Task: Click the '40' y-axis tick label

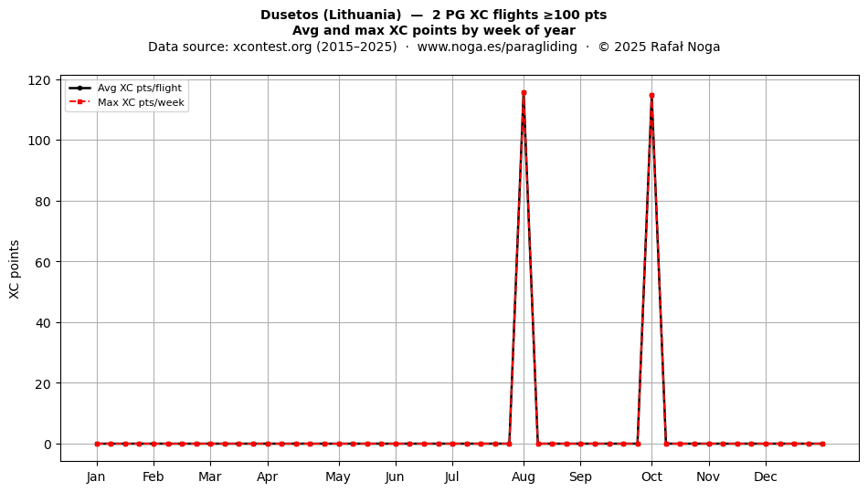Action: point(43,323)
